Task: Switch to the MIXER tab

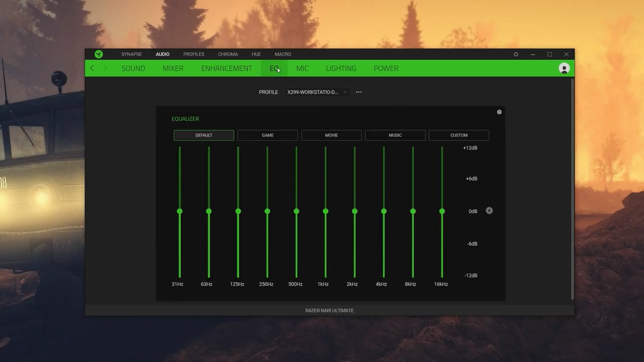Action: 173,68
